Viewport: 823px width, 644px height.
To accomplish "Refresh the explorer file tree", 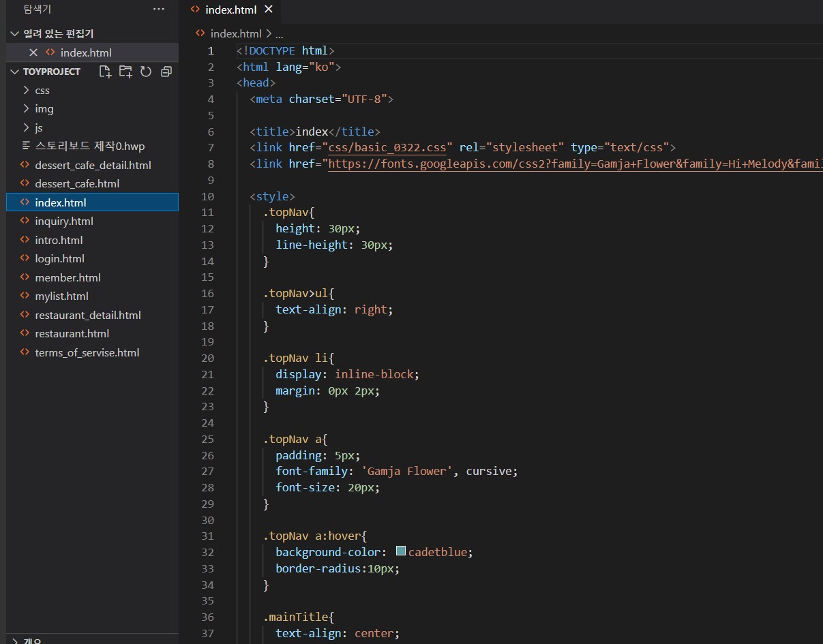I will 145,72.
